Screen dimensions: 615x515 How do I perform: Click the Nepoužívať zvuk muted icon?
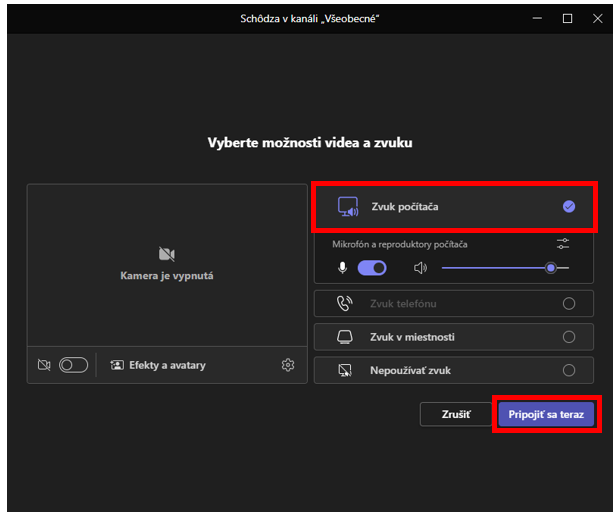pos(345,370)
